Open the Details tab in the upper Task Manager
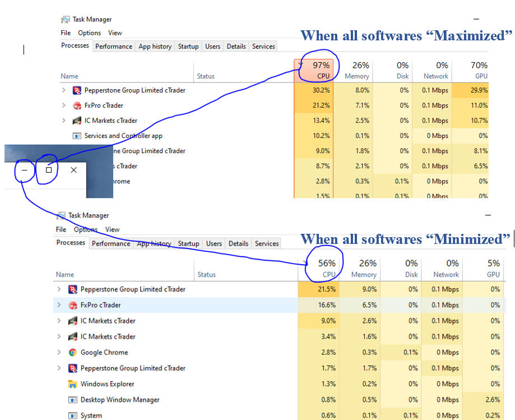This screenshot has height=420, width=515. [x=236, y=47]
